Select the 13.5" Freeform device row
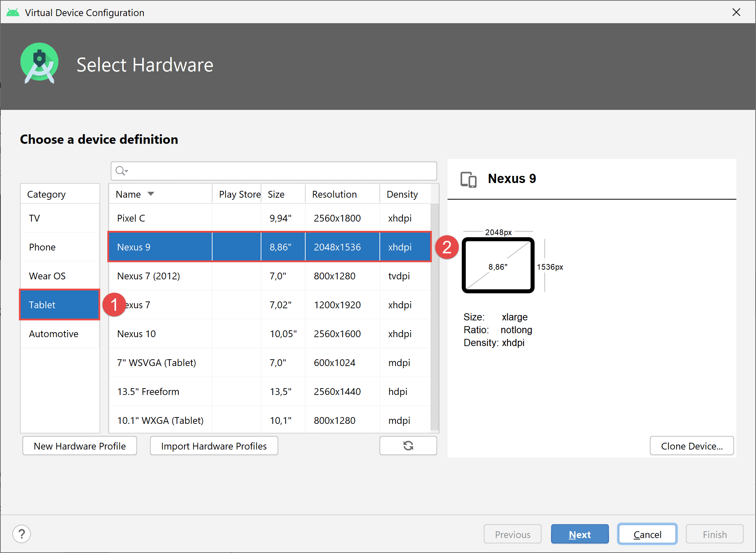This screenshot has width=756, height=553. click(270, 391)
